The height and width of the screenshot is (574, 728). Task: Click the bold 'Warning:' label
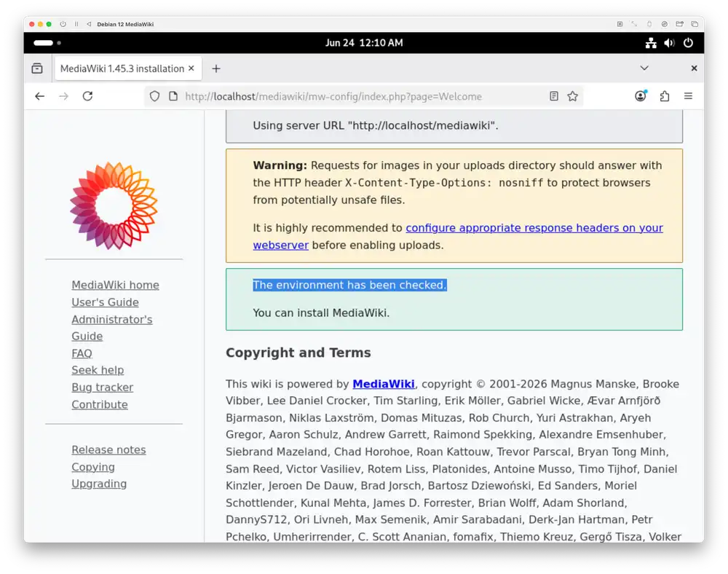click(x=280, y=165)
